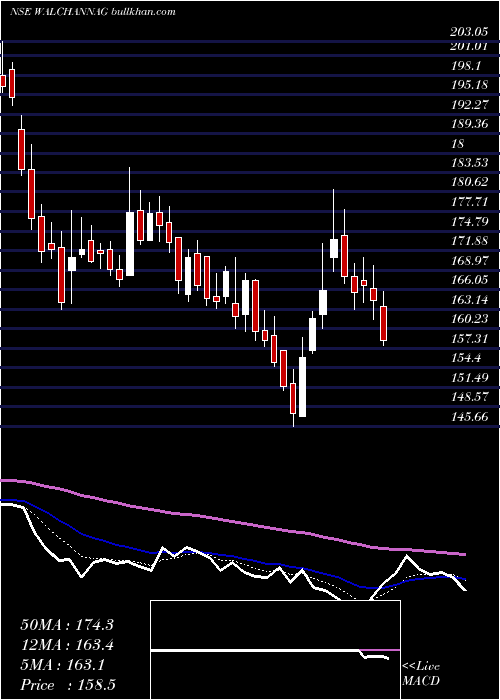
Task: Click the 151.49 price axis label
Action: pos(469,378)
